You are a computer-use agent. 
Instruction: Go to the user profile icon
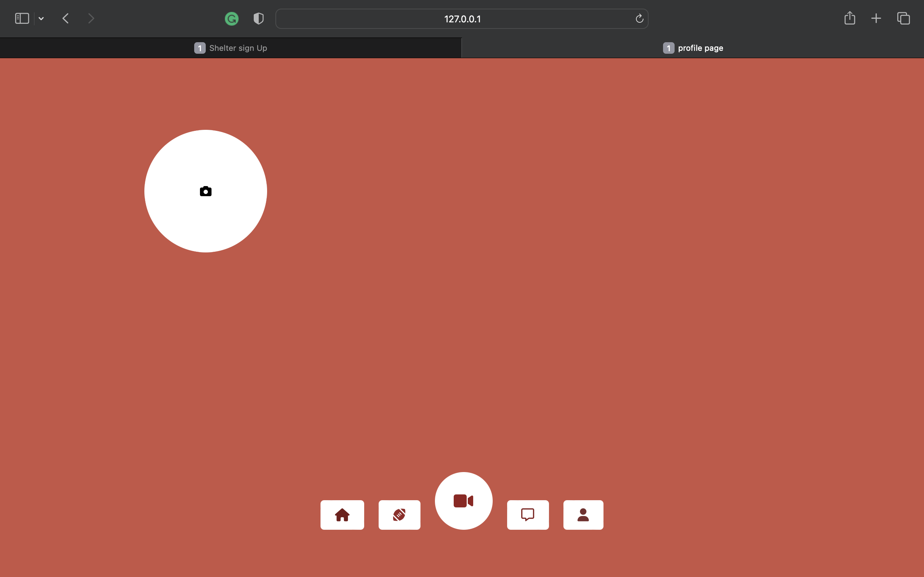[583, 515]
